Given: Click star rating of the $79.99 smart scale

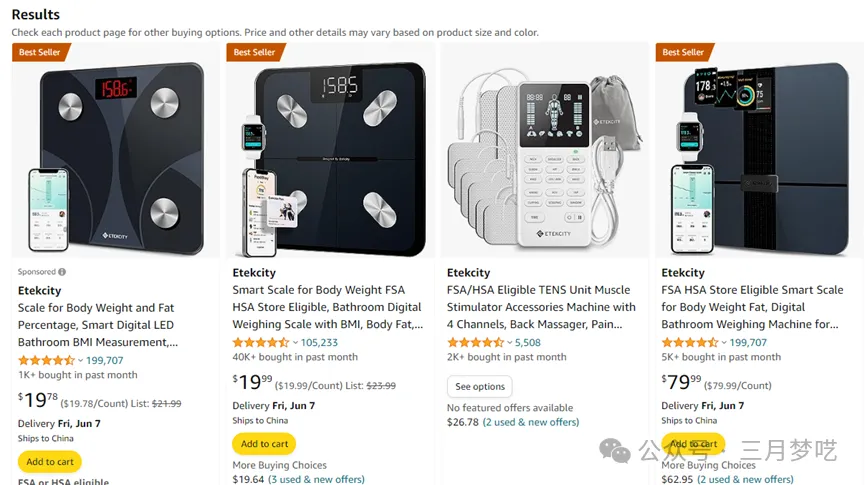Looking at the screenshot, I should coord(689,343).
